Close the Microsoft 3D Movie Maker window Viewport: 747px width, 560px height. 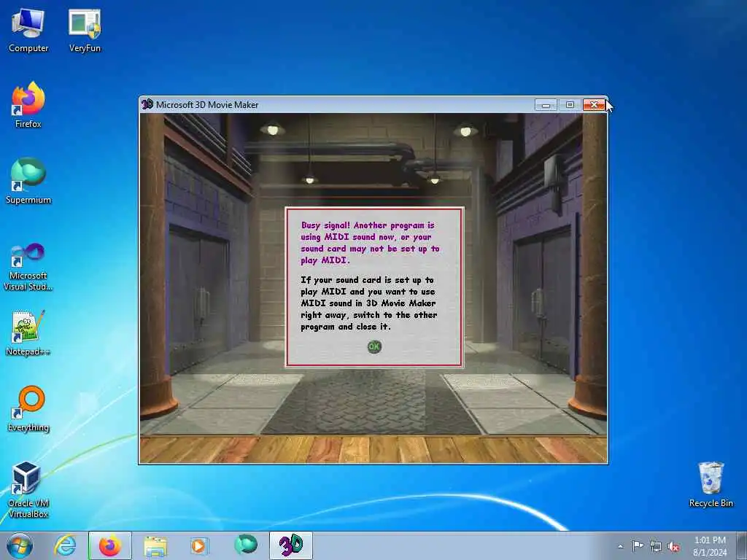[x=594, y=105]
